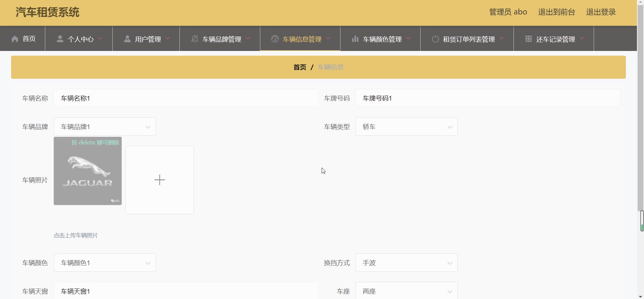Click the bar chart icon beside 车辆颜色管理
The height and width of the screenshot is (299, 644).
[x=355, y=39]
